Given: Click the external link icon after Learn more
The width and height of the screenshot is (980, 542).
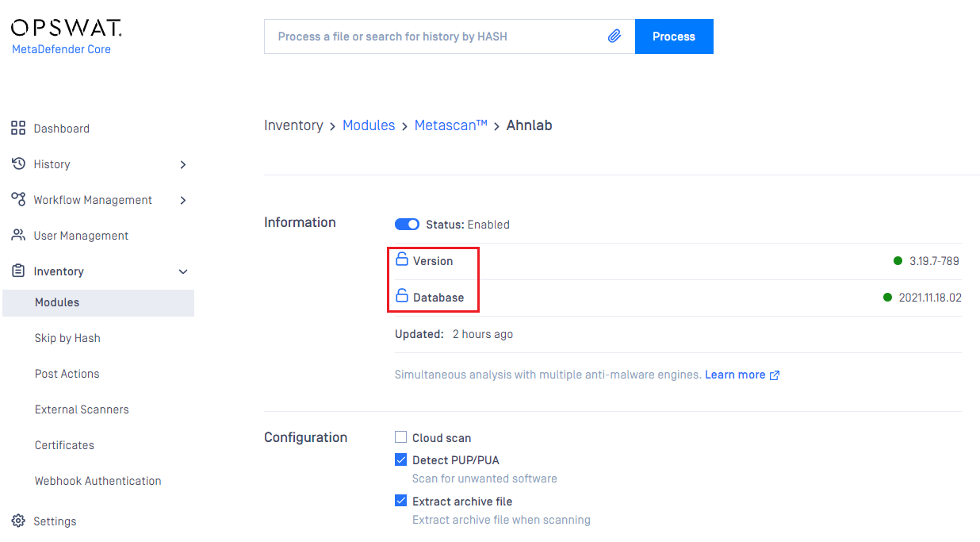Looking at the screenshot, I should coord(775,375).
